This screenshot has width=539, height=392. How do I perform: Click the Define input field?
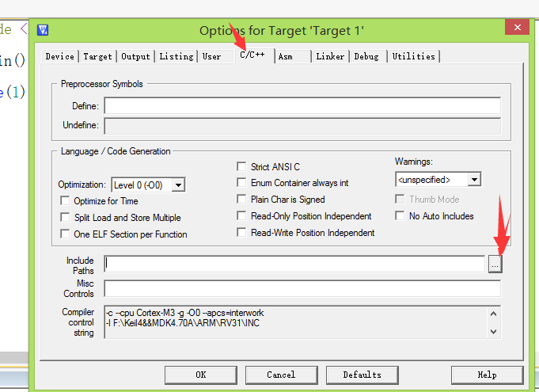pyautogui.click(x=302, y=105)
